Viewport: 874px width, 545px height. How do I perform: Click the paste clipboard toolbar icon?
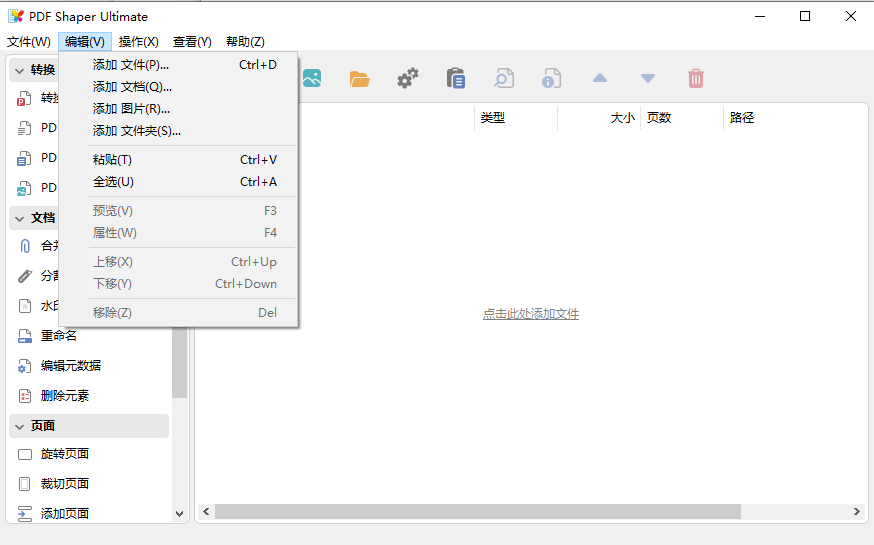click(456, 79)
